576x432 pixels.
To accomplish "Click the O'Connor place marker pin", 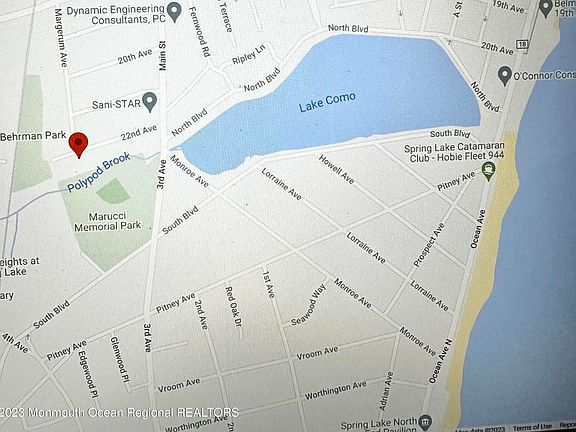I will pyautogui.click(x=505, y=76).
